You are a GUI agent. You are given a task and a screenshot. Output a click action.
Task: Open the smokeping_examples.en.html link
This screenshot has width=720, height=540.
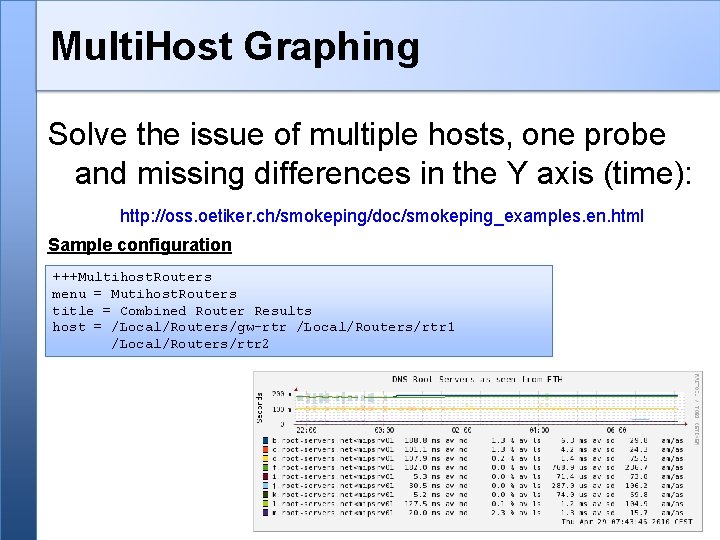(x=382, y=216)
